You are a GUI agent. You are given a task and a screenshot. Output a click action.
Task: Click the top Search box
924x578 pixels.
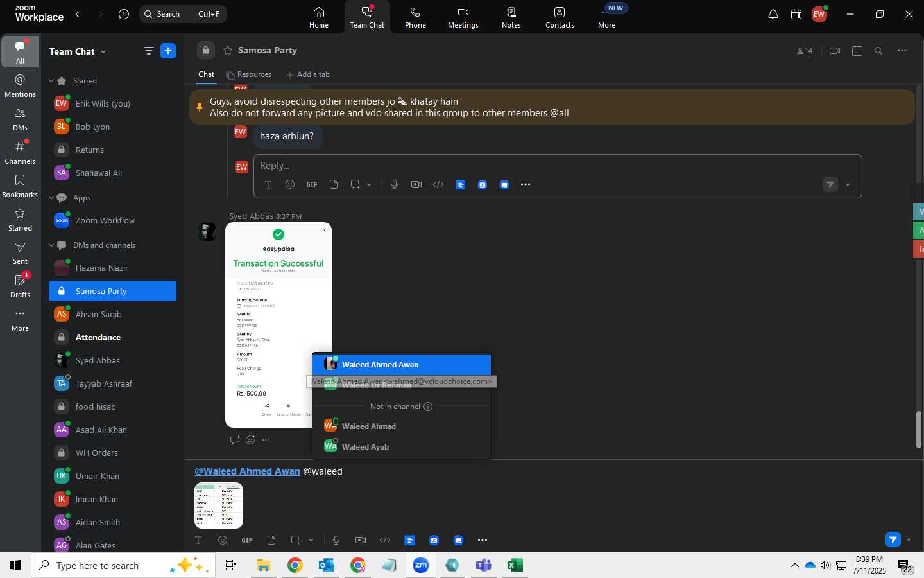[183, 14]
